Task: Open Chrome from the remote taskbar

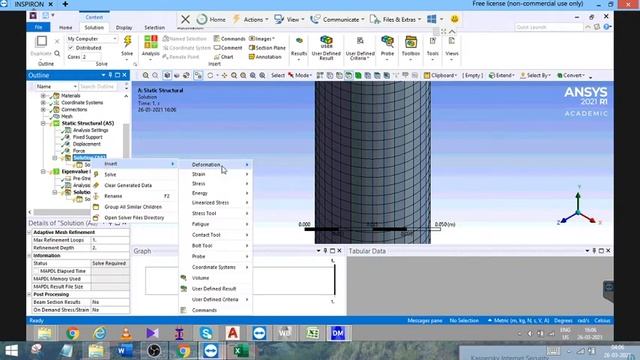Action: pos(73,333)
